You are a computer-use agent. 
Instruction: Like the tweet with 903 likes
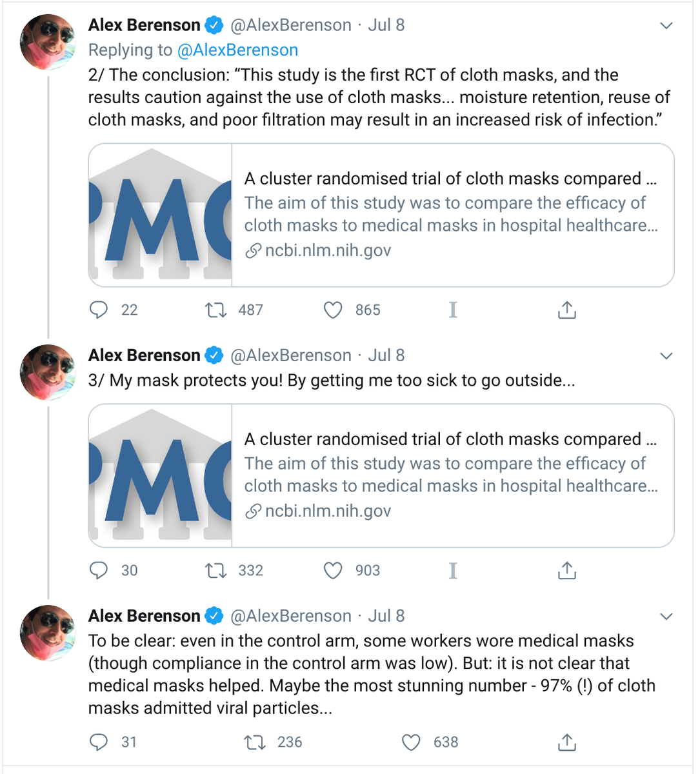pos(333,571)
